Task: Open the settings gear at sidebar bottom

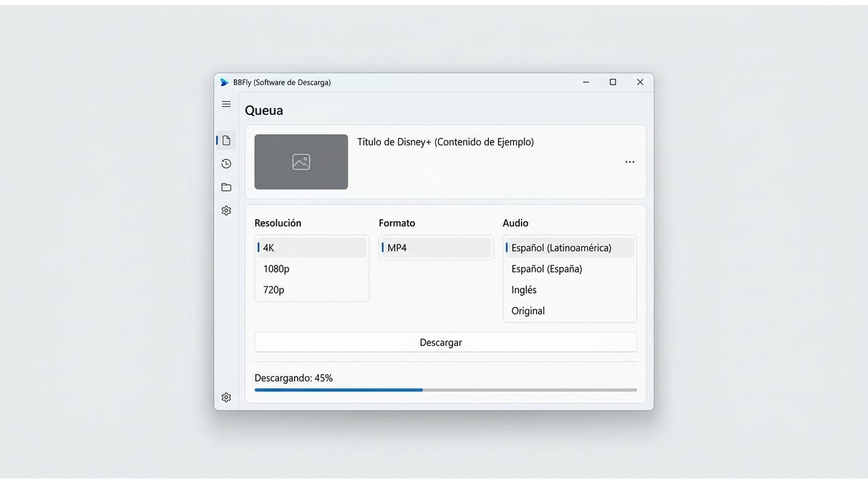Action: (x=226, y=397)
